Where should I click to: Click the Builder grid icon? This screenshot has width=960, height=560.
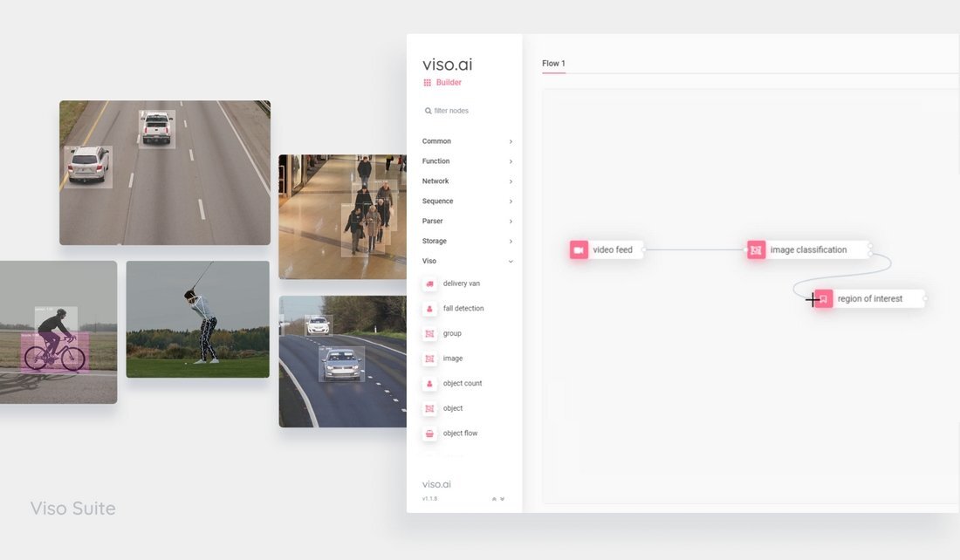(x=427, y=82)
